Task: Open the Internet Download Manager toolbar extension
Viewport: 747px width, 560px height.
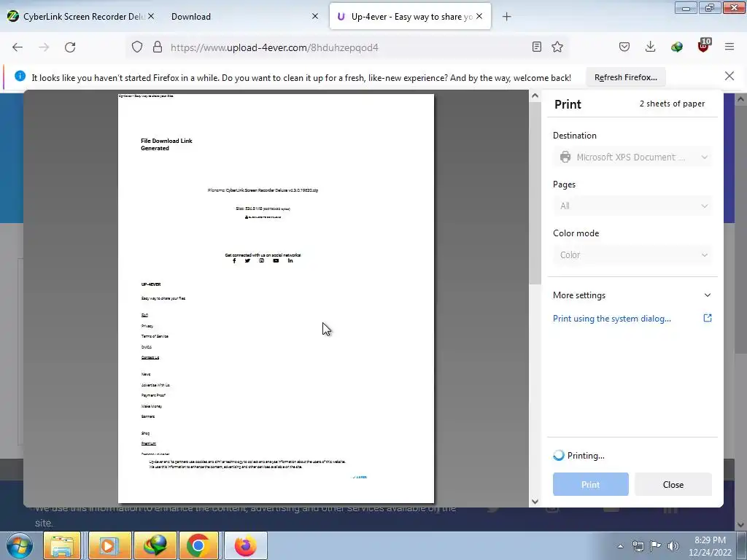Action: click(x=676, y=47)
